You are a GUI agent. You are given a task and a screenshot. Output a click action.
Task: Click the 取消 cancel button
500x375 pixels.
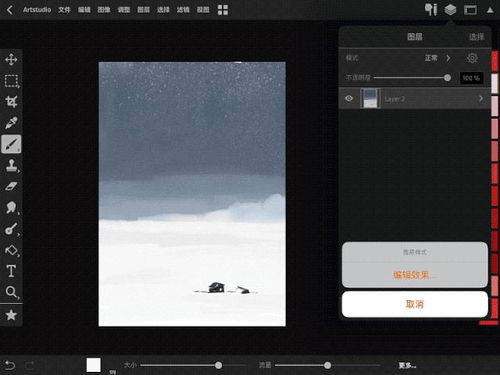(x=415, y=304)
